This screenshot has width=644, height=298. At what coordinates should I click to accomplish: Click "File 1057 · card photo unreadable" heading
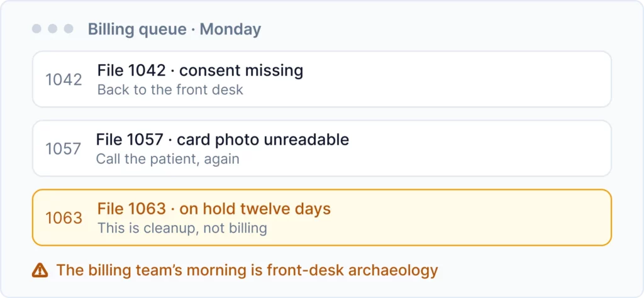pyautogui.click(x=223, y=140)
